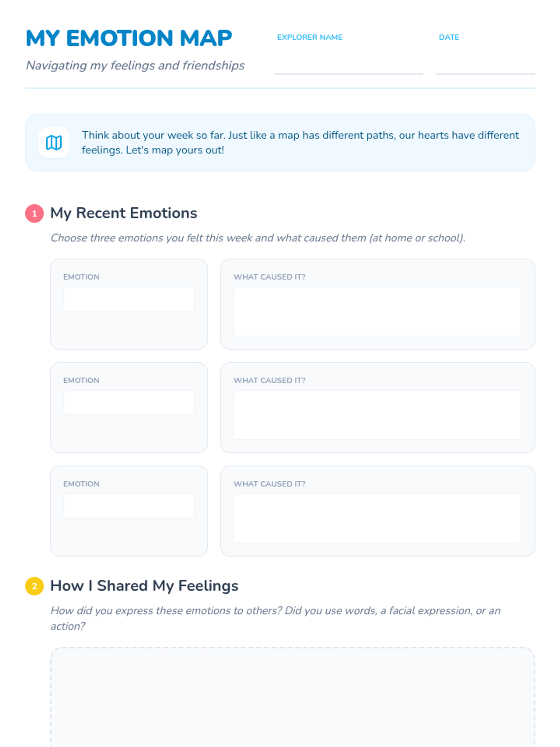Screen dimensions: 560x747
Task: Click the third What Caused It box
Action: [x=378, y=519]
